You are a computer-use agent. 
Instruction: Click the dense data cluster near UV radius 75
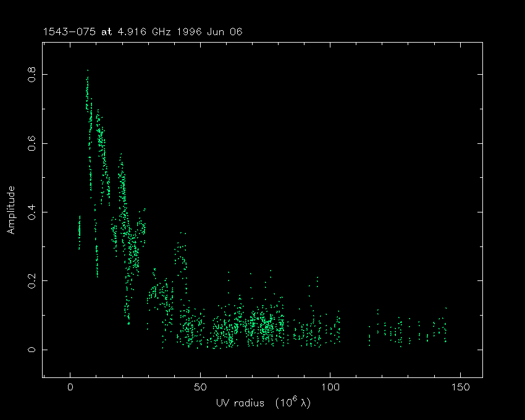pos(266,324)
